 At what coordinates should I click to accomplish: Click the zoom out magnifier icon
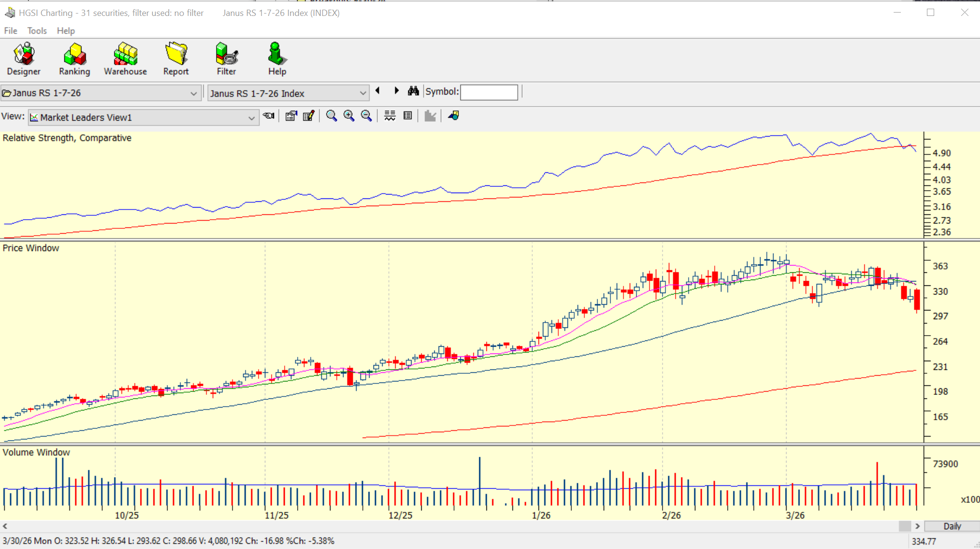(x=366, y=116)
